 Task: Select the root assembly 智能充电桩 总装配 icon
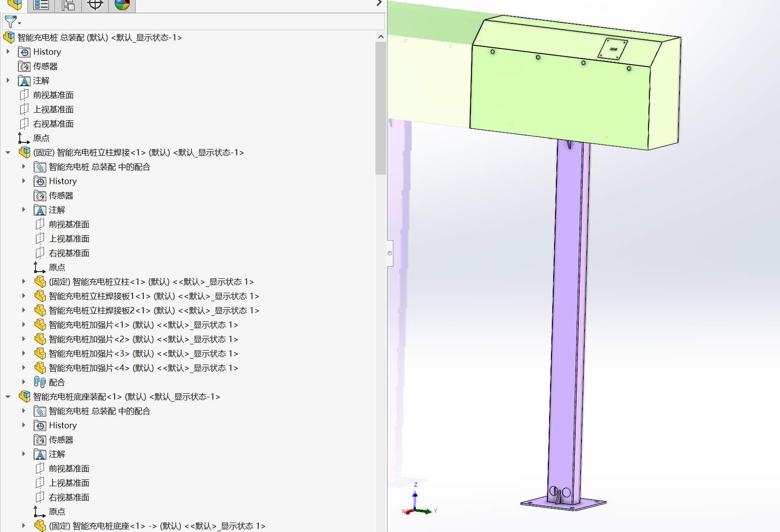pyautogui.click(x=9, y=37)
